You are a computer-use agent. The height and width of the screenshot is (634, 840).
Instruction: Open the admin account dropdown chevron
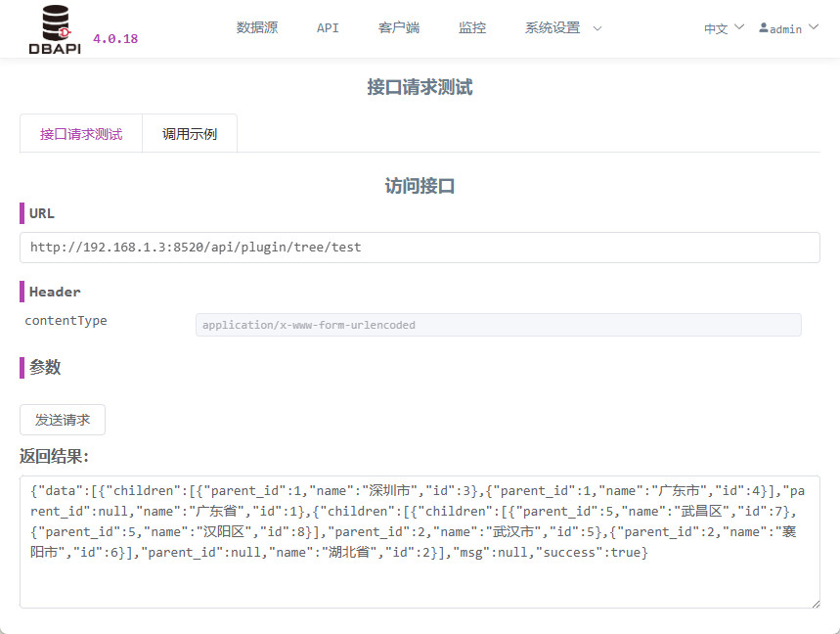click(x=814, y=26)
